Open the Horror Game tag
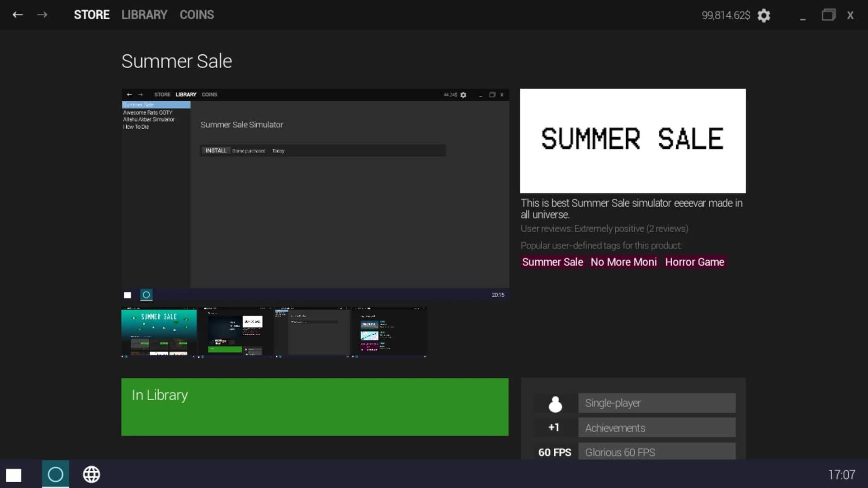The image size is (868, 488). tap(694, 262)
